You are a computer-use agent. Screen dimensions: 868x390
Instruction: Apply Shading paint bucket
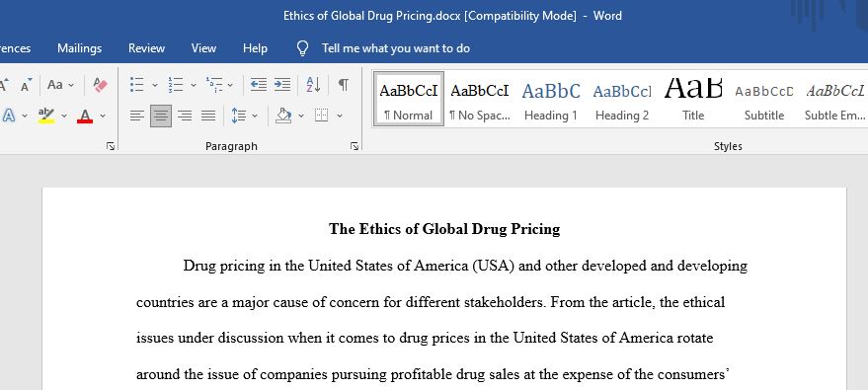(283, 116)
